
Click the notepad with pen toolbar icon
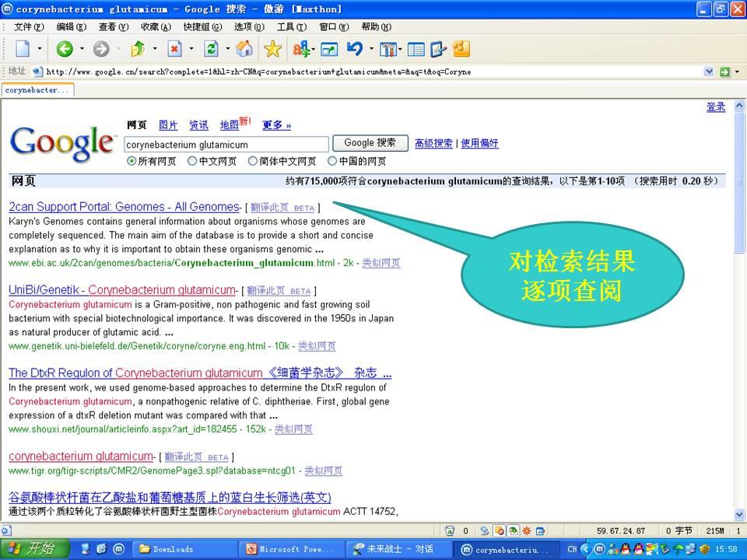pyautogui.click(x=438, y=49)
